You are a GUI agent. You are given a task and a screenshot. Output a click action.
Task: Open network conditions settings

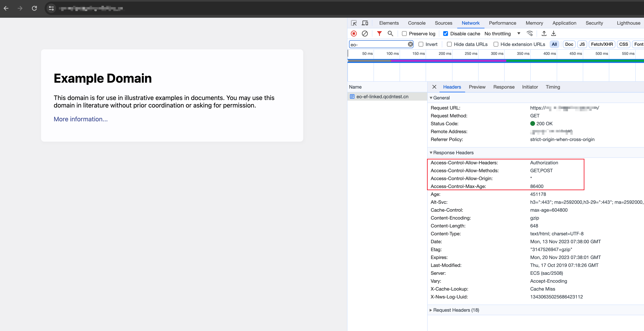530,34
